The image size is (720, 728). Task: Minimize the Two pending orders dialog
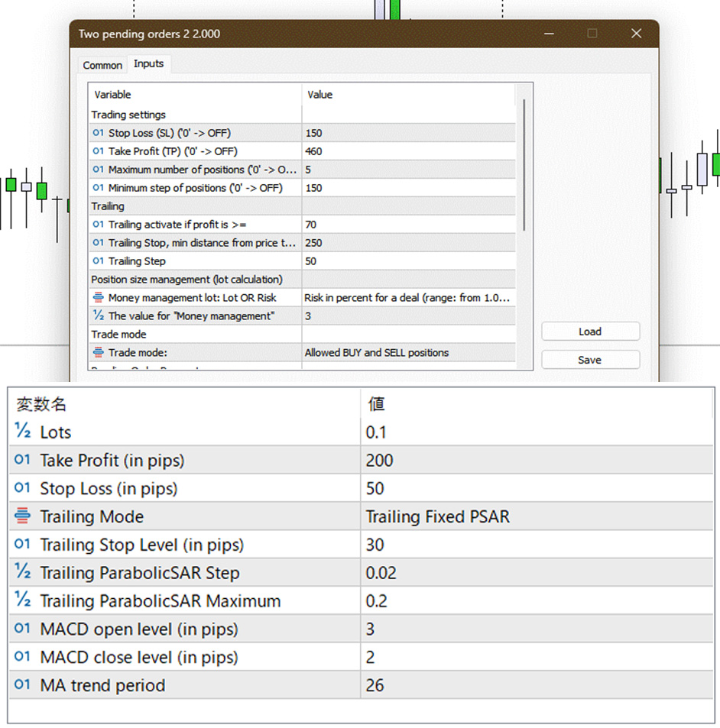[x=549, y=34]
